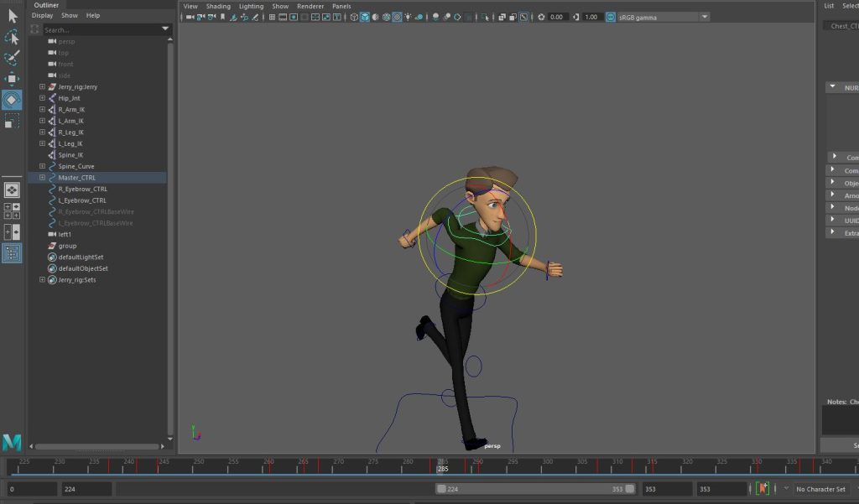Click the exposure reset icon

pos(541,17)
